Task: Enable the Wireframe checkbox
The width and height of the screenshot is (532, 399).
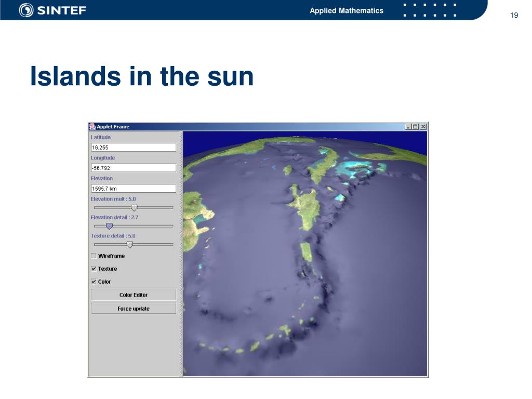Action: 94,256
